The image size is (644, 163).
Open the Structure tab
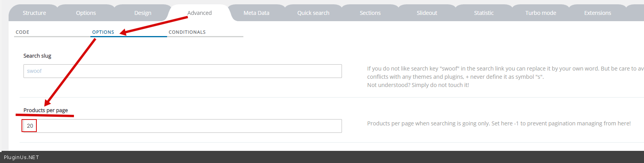click(34, 13)
